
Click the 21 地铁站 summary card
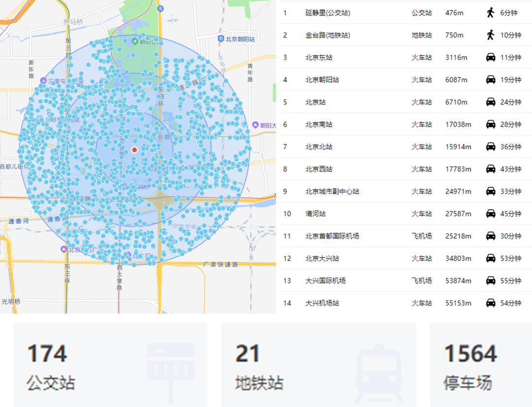point(315,364)
